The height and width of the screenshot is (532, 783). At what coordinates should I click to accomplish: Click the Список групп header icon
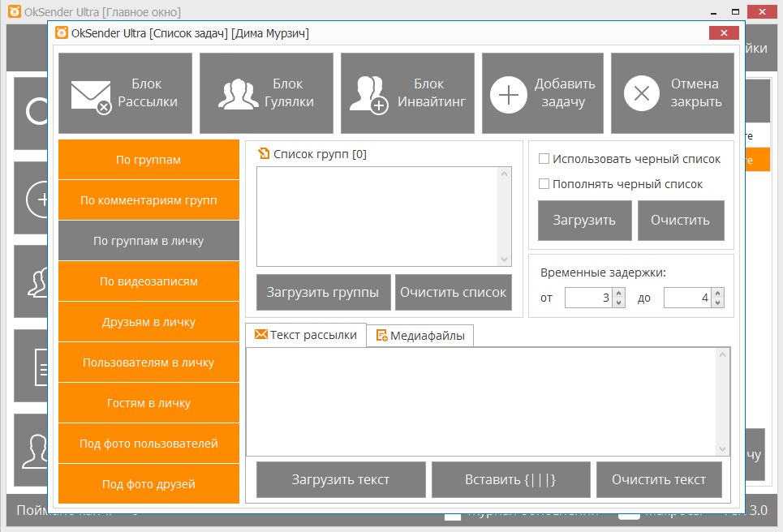pyautogui.click(x=264, y=153)
